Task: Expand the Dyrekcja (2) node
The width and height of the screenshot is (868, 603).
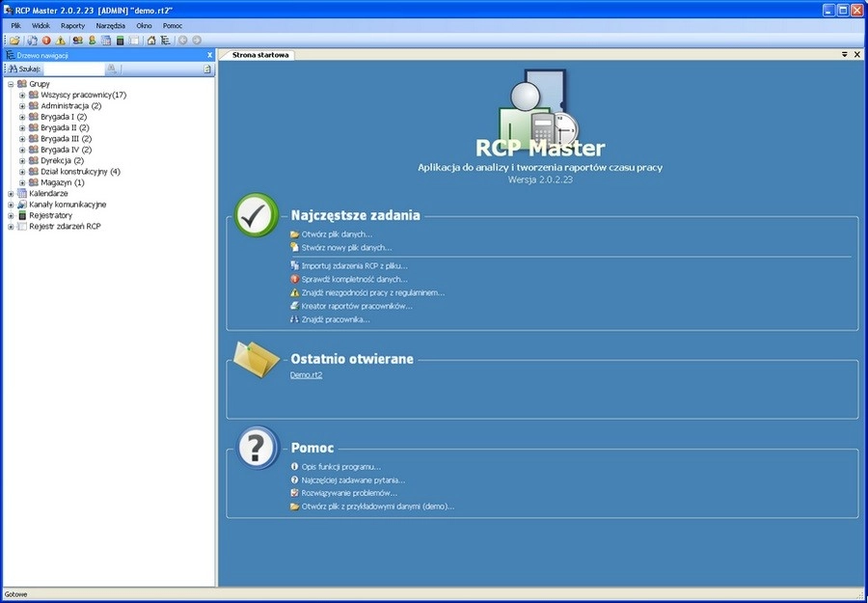Action: (22, 160)
